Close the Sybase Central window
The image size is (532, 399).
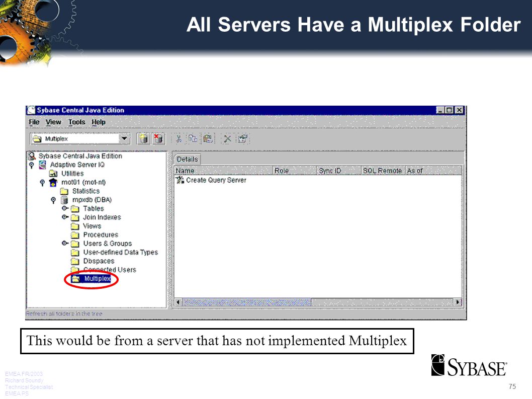tap(459, 110)
